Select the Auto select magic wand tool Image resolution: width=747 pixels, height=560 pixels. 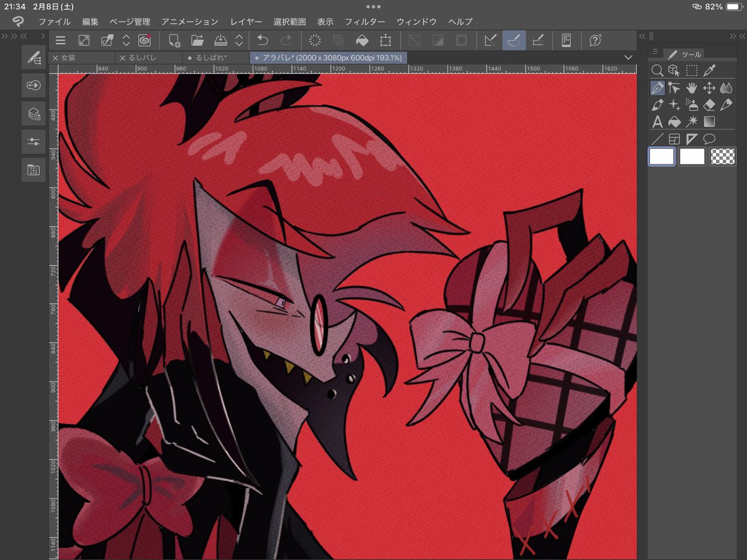pos(692,121)
